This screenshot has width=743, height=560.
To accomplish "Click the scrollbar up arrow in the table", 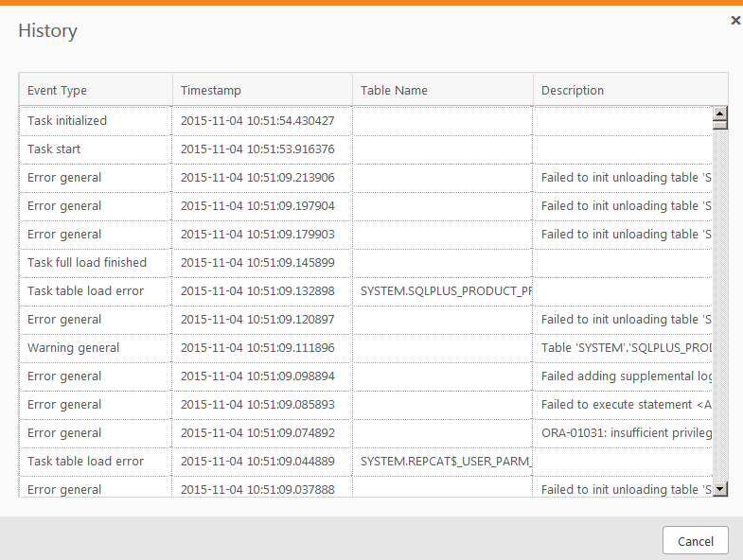I will 719,118.
